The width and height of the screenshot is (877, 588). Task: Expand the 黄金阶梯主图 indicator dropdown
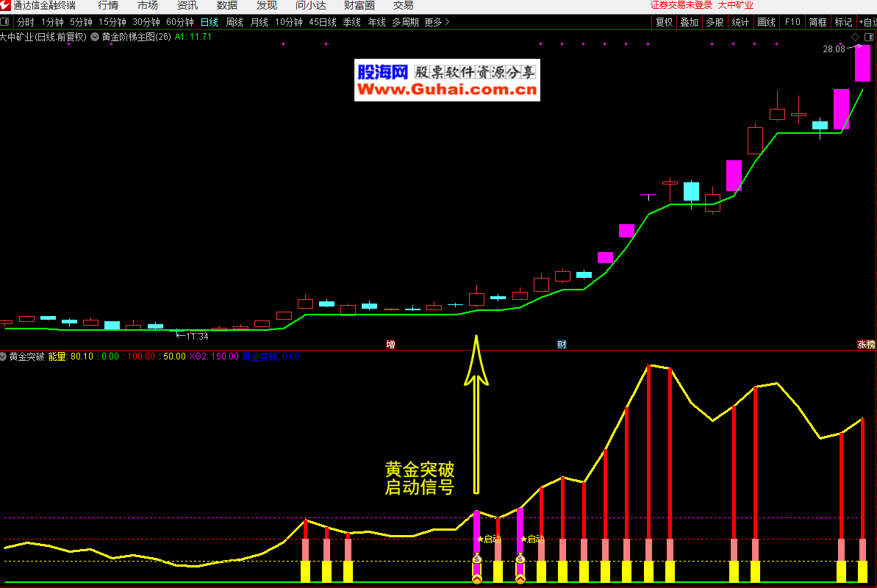[95, 37]
